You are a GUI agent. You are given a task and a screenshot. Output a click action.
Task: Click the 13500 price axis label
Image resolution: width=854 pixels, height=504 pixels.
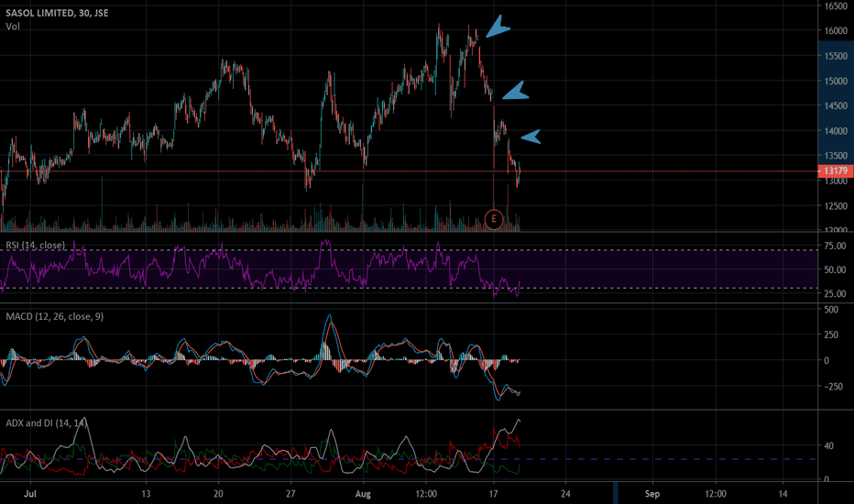point(836,156)
